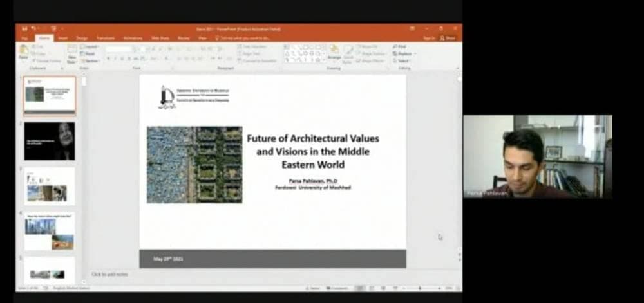Select the second slide thumbnail

tap(50, 141)
